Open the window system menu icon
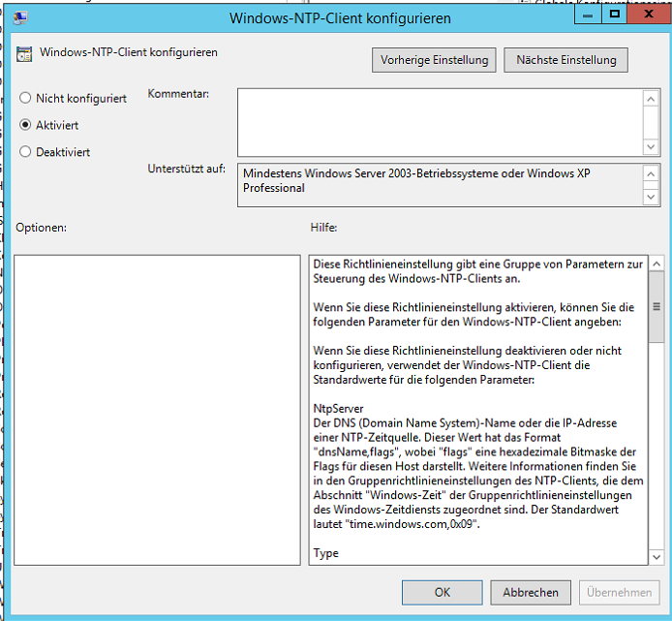 (x=20, y=18)
